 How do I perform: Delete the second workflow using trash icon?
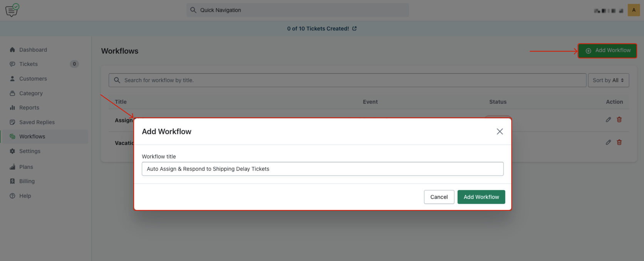[x=619, y=142]
